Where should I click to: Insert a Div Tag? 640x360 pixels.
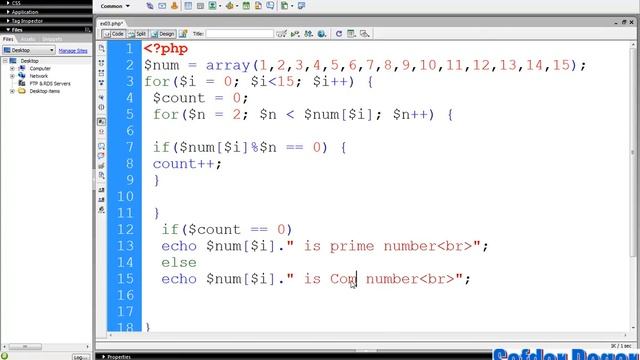pos(200,6)
